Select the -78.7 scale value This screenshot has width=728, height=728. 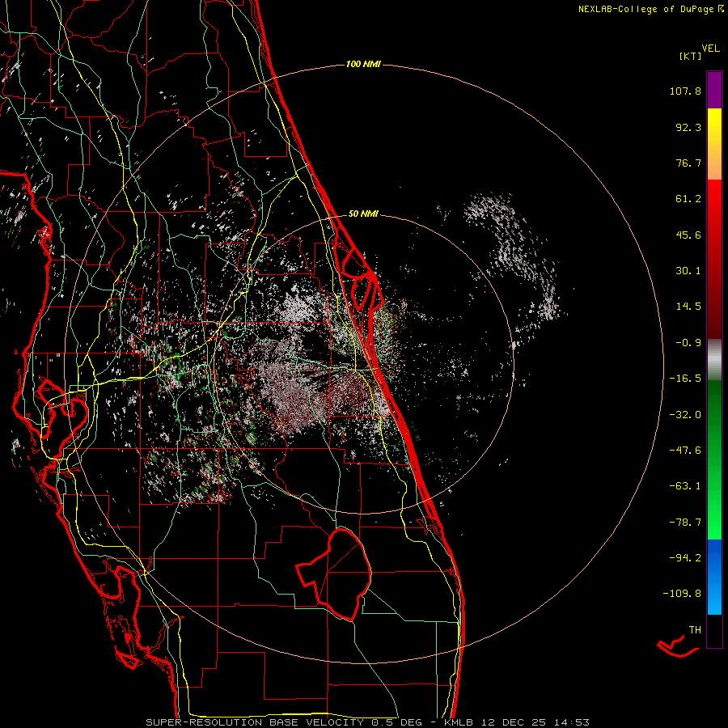coord(685,523)
